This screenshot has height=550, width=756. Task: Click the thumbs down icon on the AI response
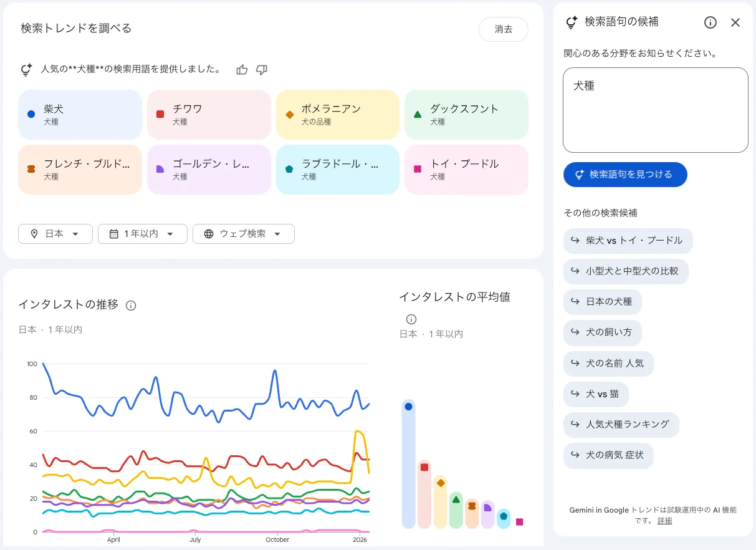[262, 69]
